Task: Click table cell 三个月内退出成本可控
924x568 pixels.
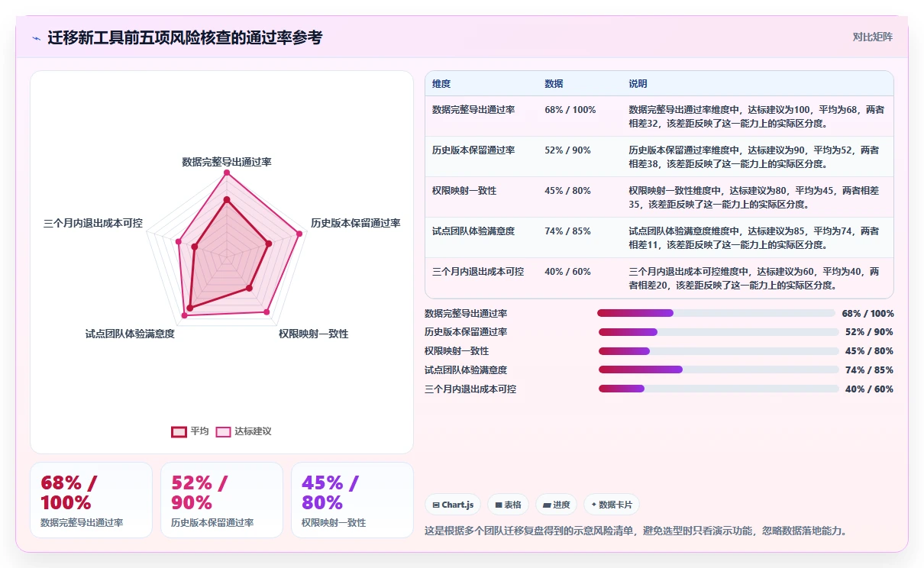Action: (478, 272)
